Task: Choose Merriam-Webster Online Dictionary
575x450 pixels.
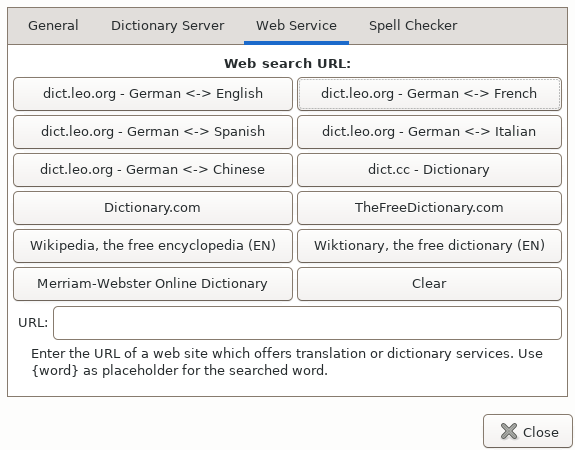Action: tap(153, 284)
